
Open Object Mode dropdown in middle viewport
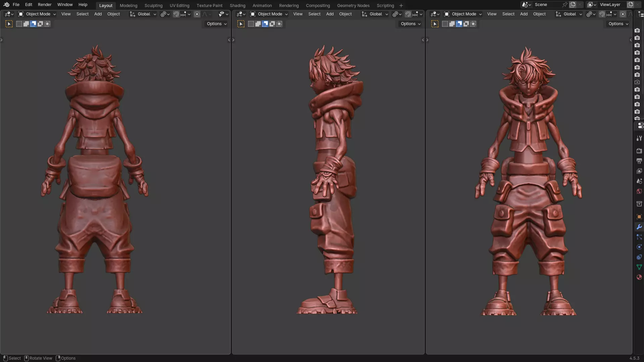coord(269,14)
